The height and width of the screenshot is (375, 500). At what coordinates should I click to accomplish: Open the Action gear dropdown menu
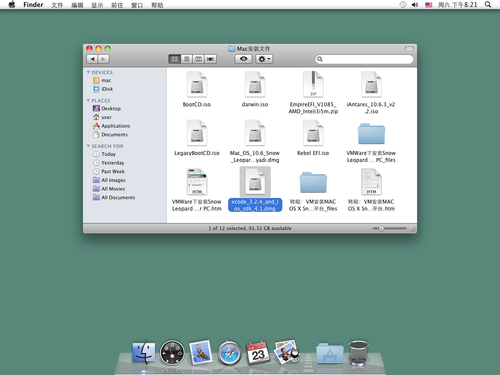(x=264, y=59)
